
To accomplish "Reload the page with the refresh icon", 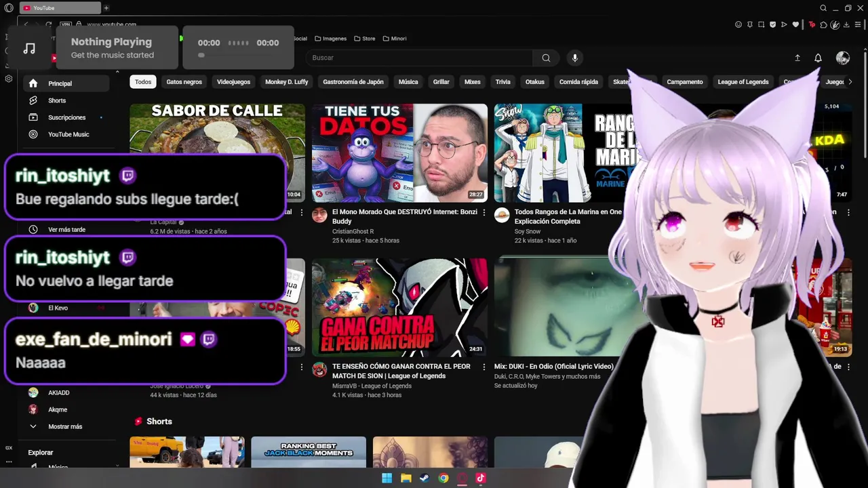I will (49, 24).
